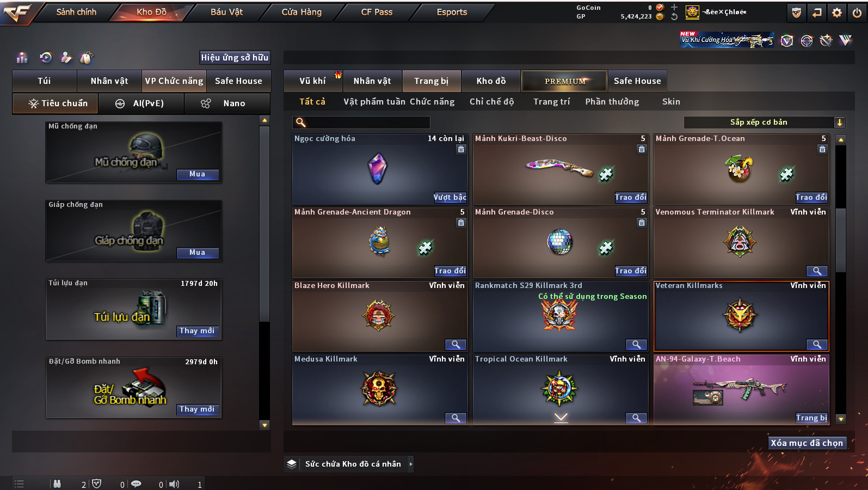Click Mua button for Mũ chống đạn

tap(198, 174)
